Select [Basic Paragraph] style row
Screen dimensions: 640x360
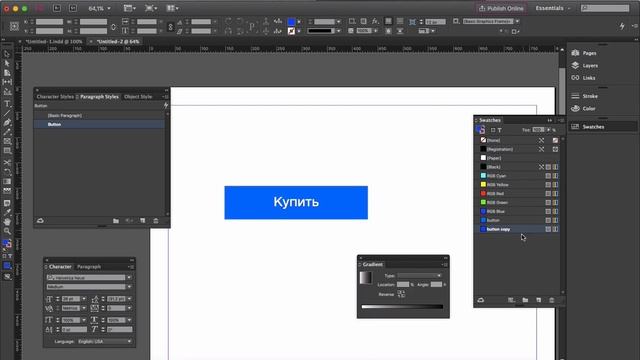pos(100,116)
